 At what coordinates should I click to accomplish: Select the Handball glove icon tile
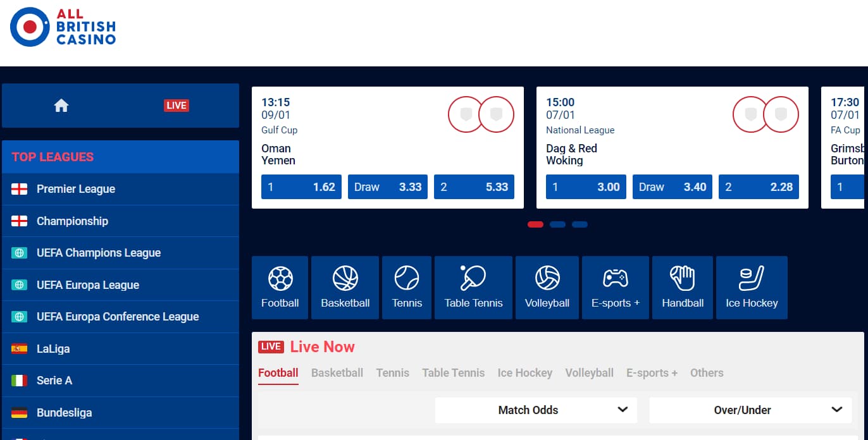[x=683, y=287]
